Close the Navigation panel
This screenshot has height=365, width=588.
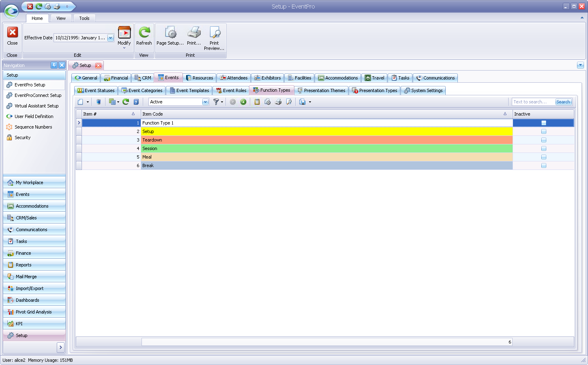pyautogui.click(x=62, y=65)
